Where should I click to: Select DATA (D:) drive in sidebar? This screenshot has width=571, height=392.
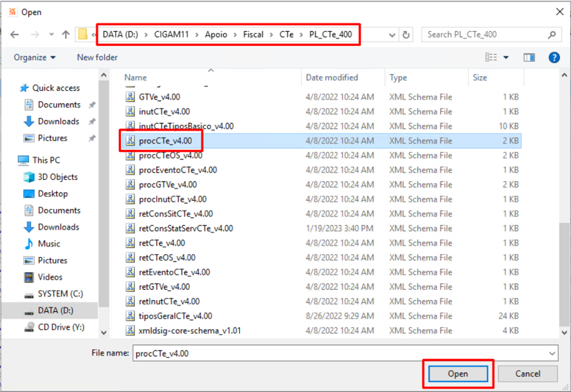point(55,311)
